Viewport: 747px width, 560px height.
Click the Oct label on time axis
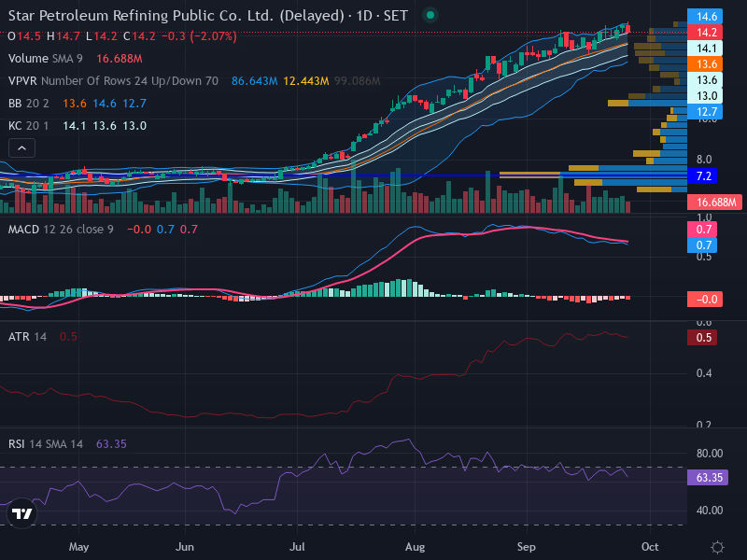tap(650, 547)
